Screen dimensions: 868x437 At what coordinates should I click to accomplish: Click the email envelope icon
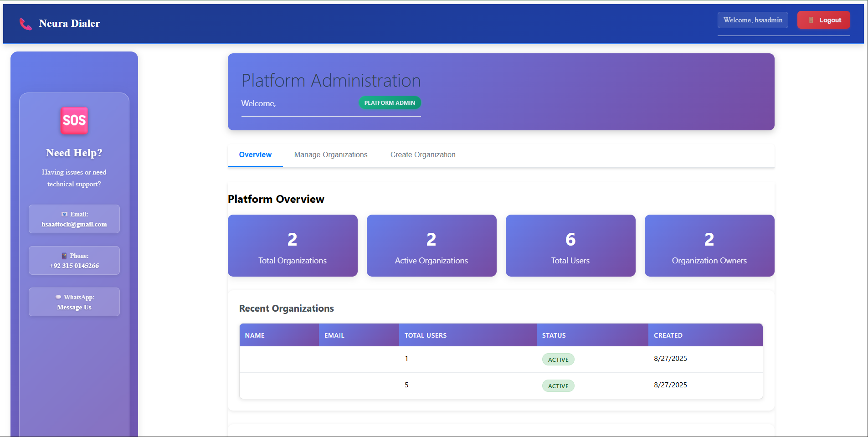click(64, 214)
